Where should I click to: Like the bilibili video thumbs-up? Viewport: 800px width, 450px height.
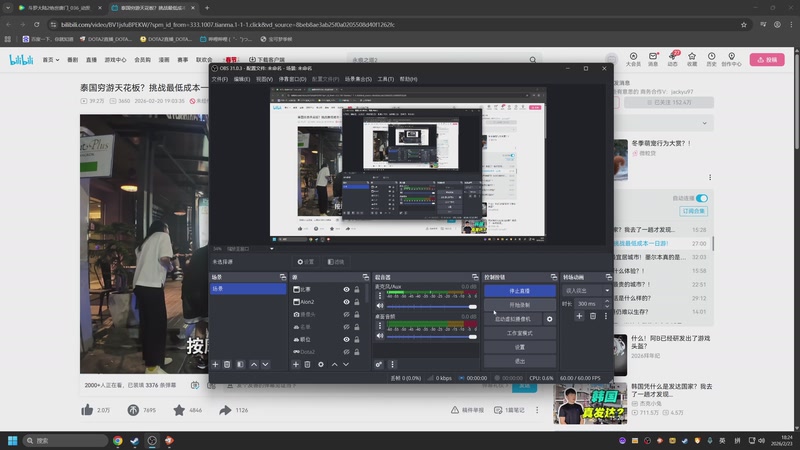87,410
